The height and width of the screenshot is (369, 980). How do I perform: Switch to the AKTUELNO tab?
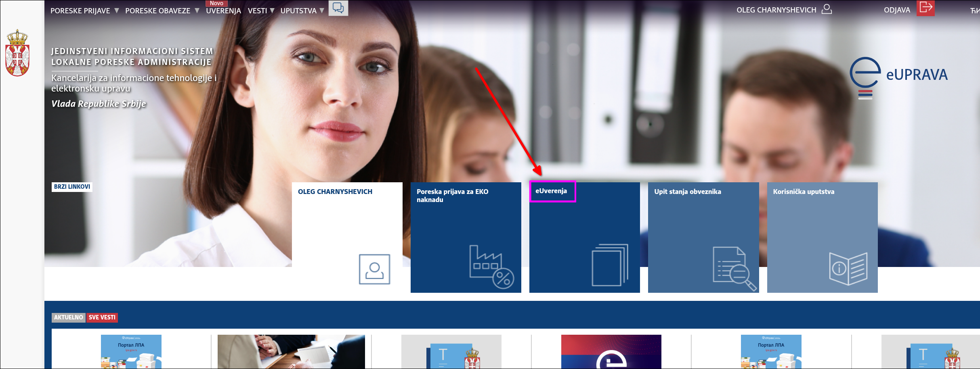(x=68, y=317)
